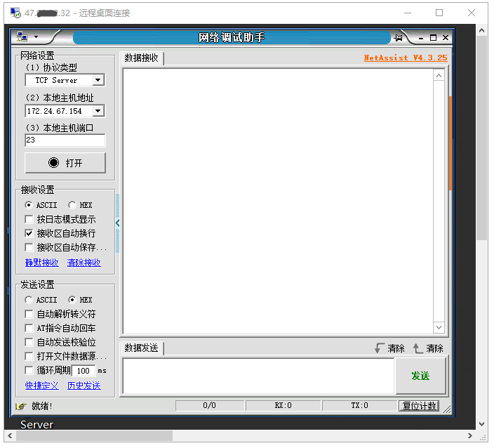Select the 数据发送 tab
The image size is (494, 448).
(x=142, y=348)
